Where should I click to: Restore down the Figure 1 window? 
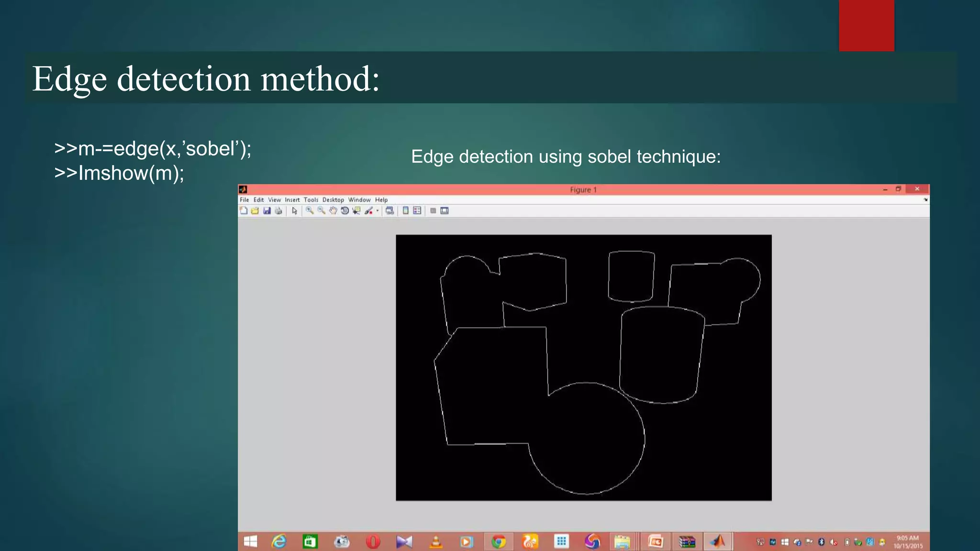point(898,189)
